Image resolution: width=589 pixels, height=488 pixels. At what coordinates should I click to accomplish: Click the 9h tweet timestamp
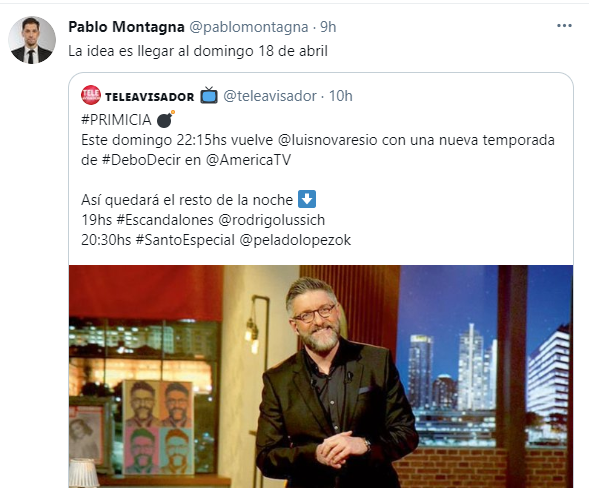(x=328, y=27)
